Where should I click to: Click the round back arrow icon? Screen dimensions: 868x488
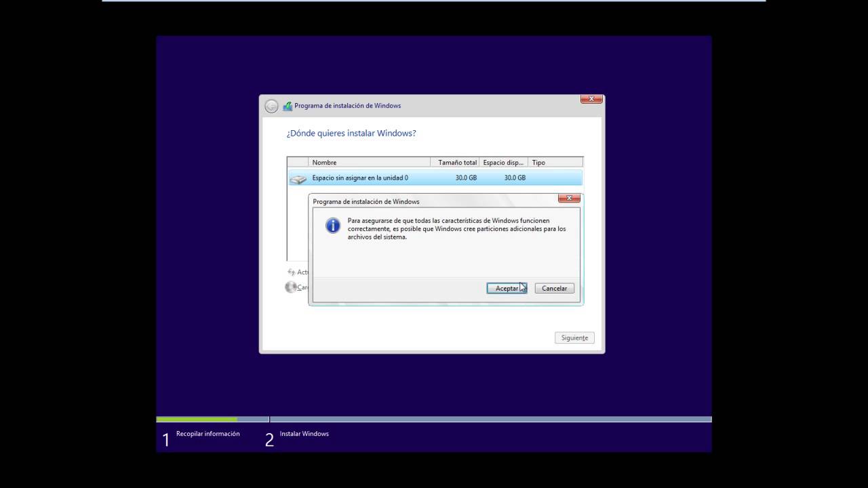271,106
